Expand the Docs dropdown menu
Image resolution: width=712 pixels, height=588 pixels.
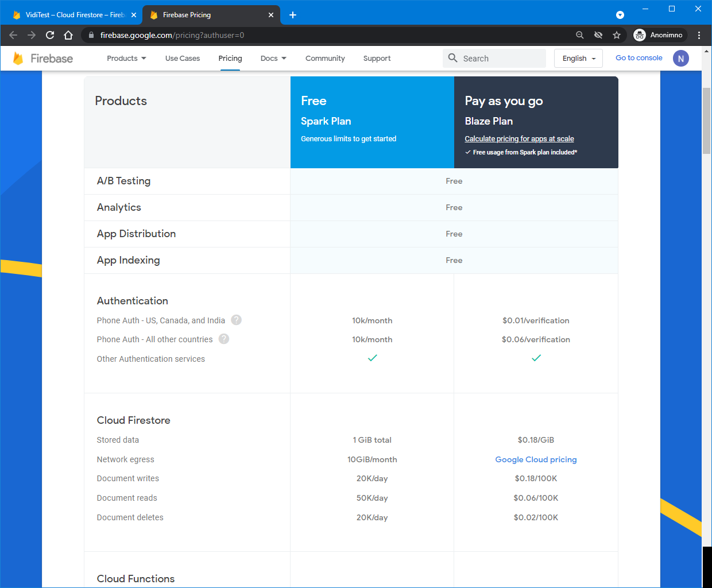coord(273,58)
